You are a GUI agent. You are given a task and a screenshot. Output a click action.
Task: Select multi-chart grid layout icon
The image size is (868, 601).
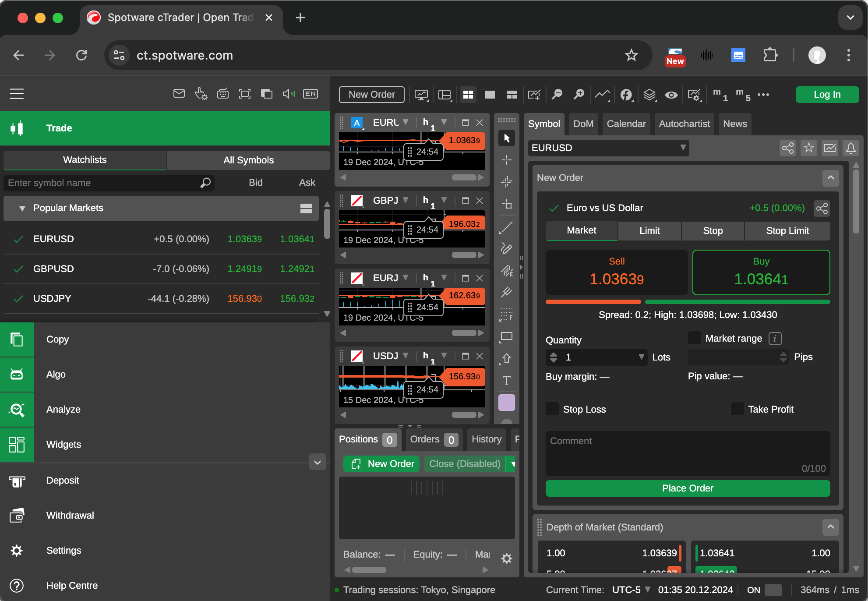(x=468, y=95)
